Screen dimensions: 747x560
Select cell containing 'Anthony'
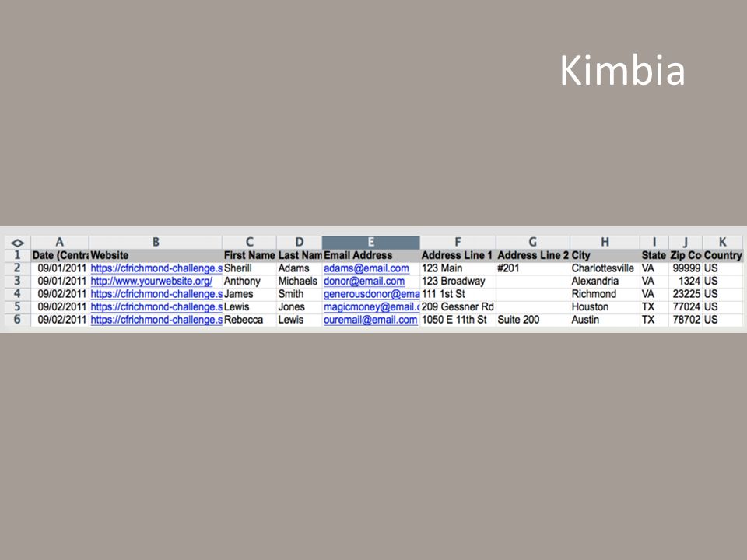pyautogui.click(x=249, y=281)
